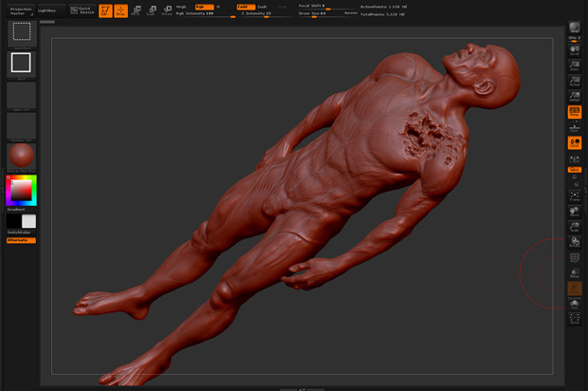This screenshot has height=391, width=588.
Task: Toggle the Draw mode button
Action: pos(120,10)
